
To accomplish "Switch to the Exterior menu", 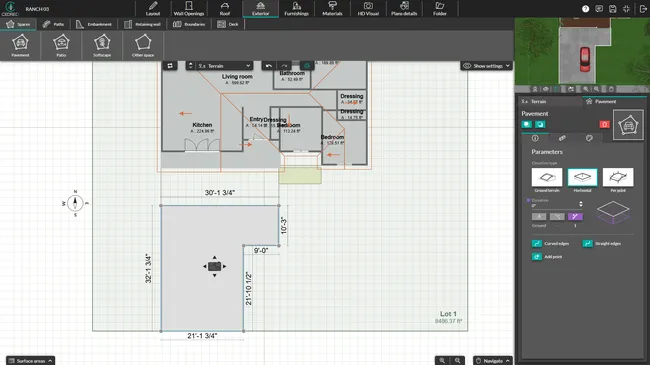I will tap(260, 8).
